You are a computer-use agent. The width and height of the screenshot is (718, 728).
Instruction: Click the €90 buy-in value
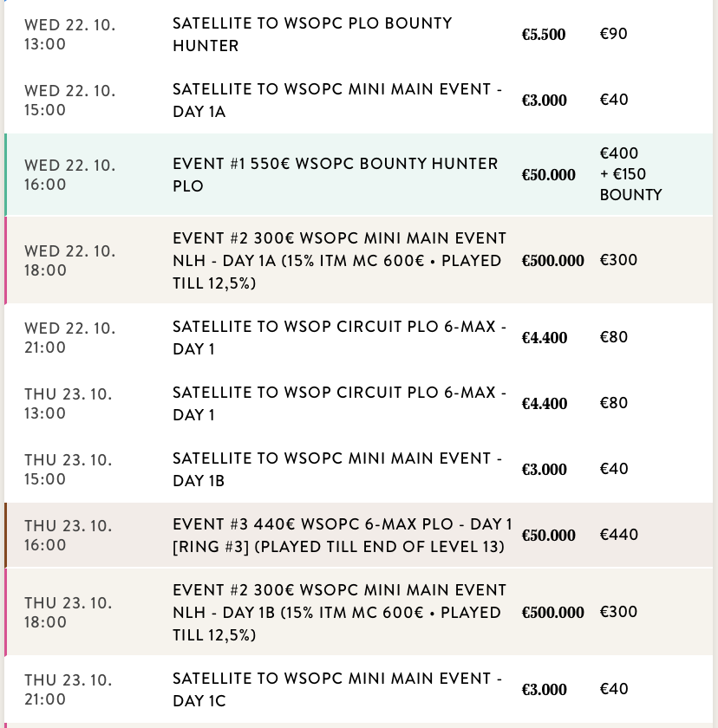click(x=614, y=35)
